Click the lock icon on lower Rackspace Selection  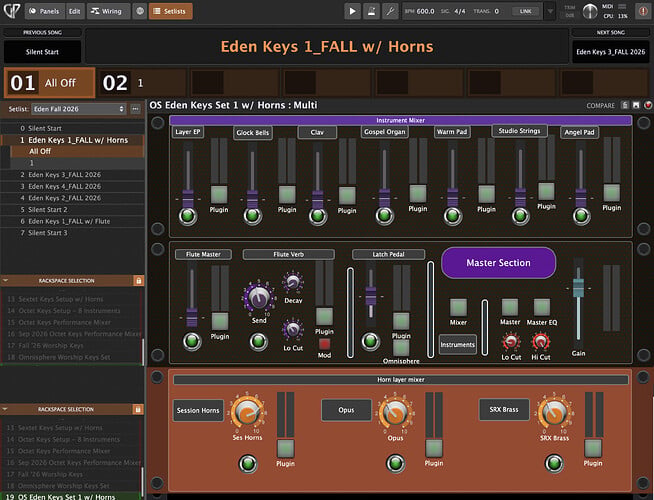138,409
